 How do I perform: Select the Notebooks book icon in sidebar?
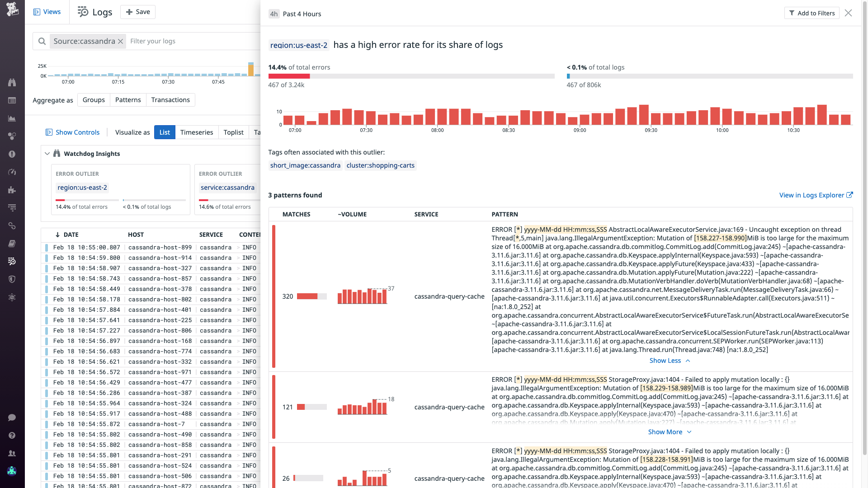tap(12, 244)
